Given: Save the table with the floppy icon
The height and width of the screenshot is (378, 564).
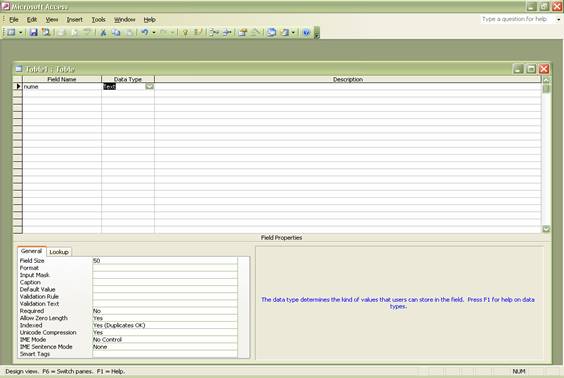Looking at the screenshot, I should click(x=33, y=33).
